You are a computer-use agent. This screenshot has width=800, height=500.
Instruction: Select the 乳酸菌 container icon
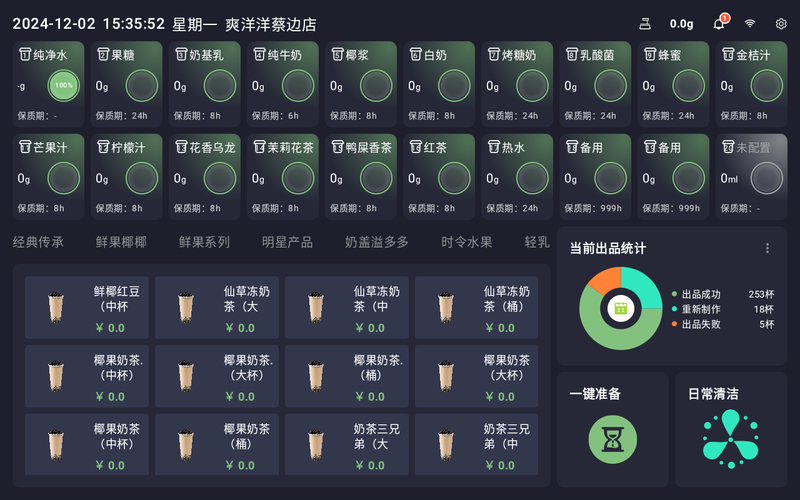pos(571,54)
